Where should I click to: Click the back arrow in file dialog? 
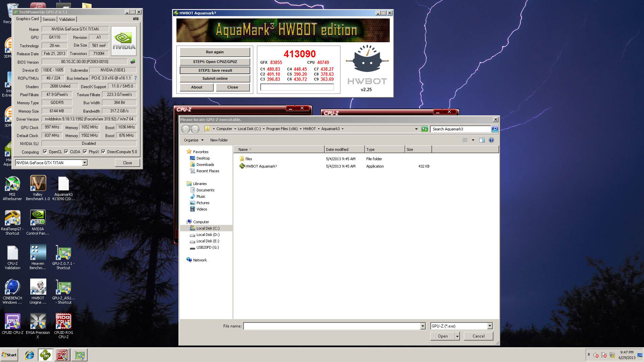click(x=185, y=129)
